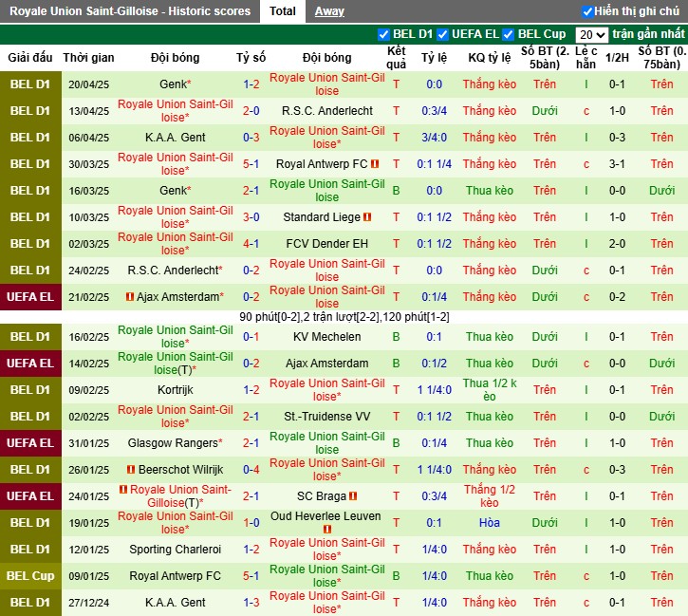The image size is (688, 616).
Task: Uncheck the UEFA EL filter checkbox
Action: (x=443, y=34)
